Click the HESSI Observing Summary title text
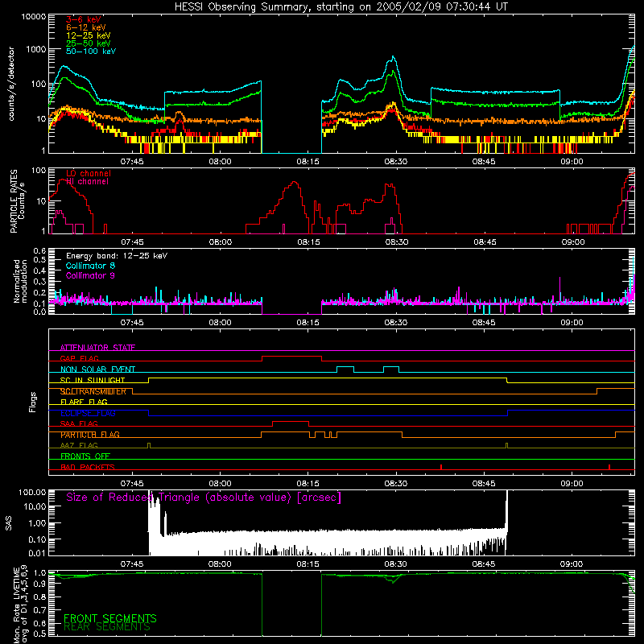 pos(341,7)
